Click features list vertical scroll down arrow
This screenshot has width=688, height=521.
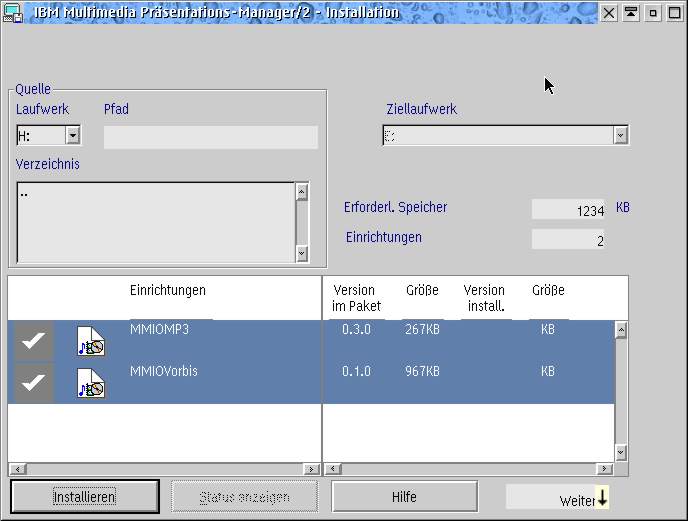click(x=621, y=452)
